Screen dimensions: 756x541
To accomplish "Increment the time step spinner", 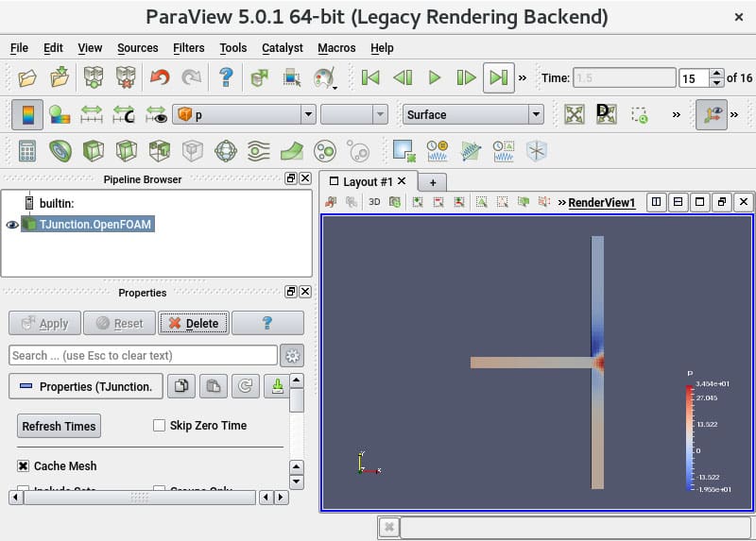I will click(717, 74).
